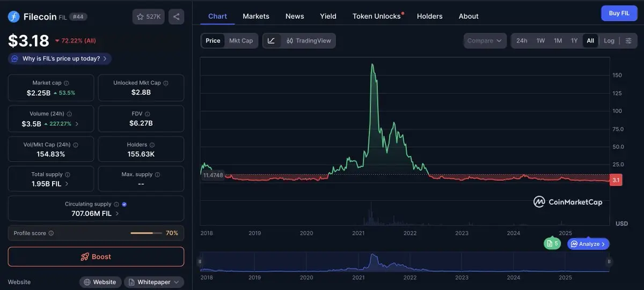
Task: Click the Analyze button
Action: [x=588, y=244]
